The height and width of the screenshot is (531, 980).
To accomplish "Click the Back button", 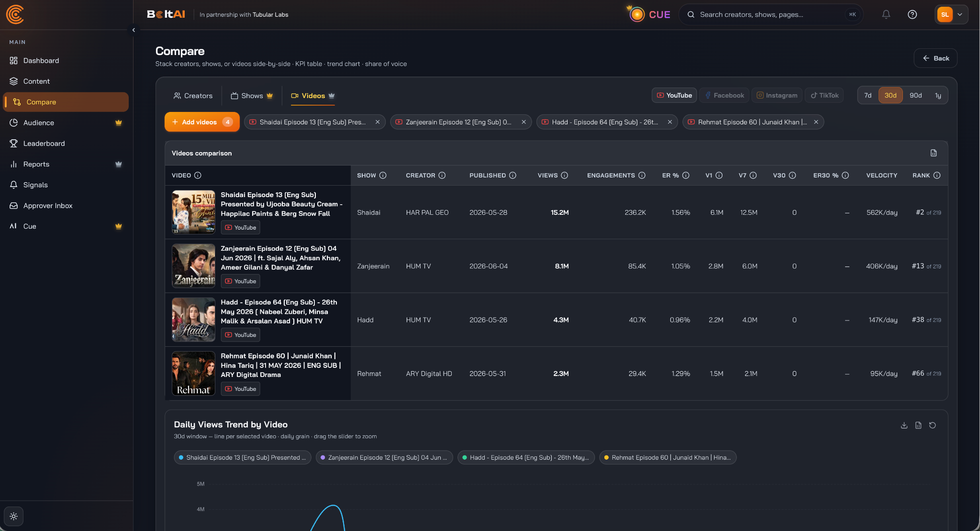I will pyautogui.click(x=935, y=58).
